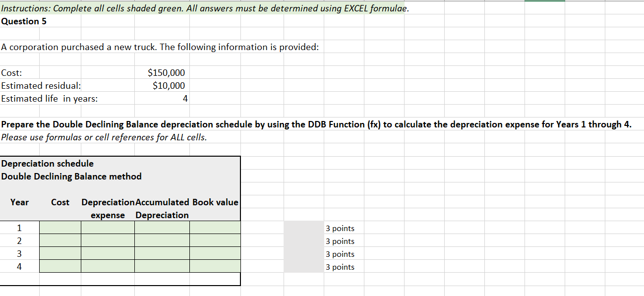Select the green Accumulated Depreciation cell for Year 1
The width and height of the screenshot is (644, 296).
(x=162, y=228)
